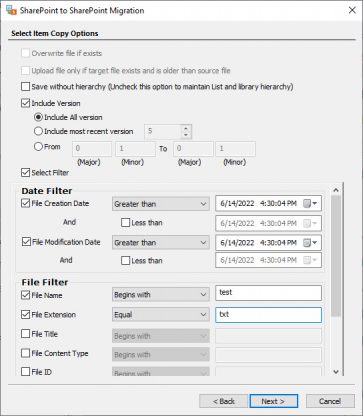
Task: Open the File Name Begins with dropdown
Action: pos(161,295)
